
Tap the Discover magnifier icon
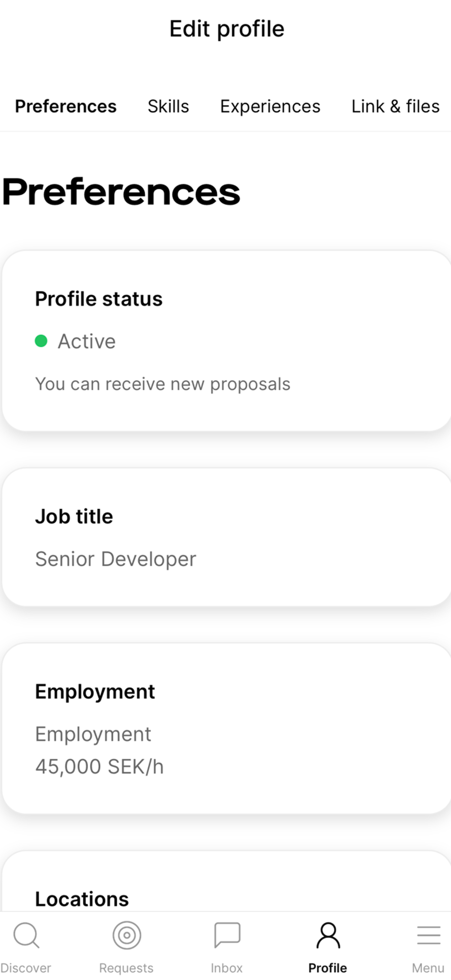pyautogui.click(x=26, y=935)
